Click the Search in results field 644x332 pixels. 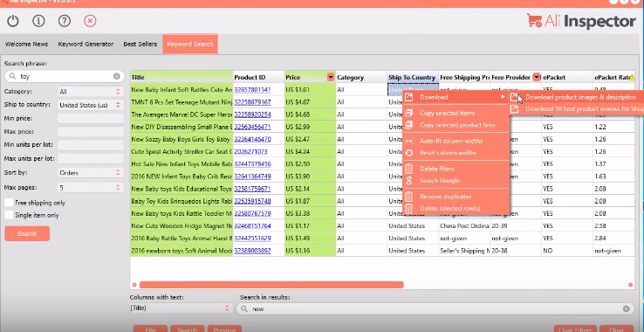[x=435, y=308]
